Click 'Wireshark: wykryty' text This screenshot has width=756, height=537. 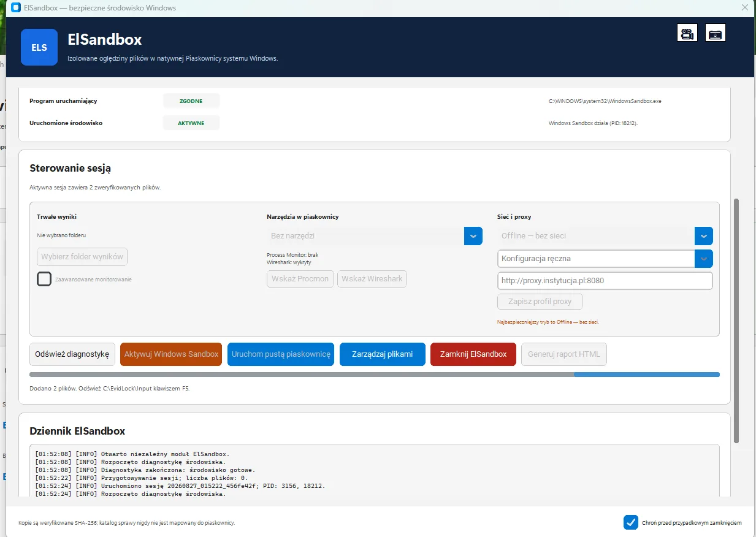[x=289, y=262]
